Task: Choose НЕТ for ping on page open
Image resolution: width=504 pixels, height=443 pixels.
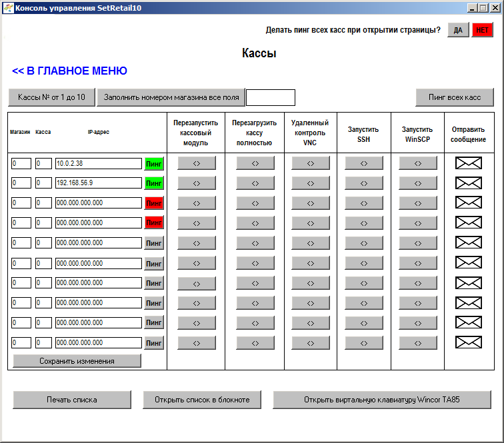Action: click(482, 30)
